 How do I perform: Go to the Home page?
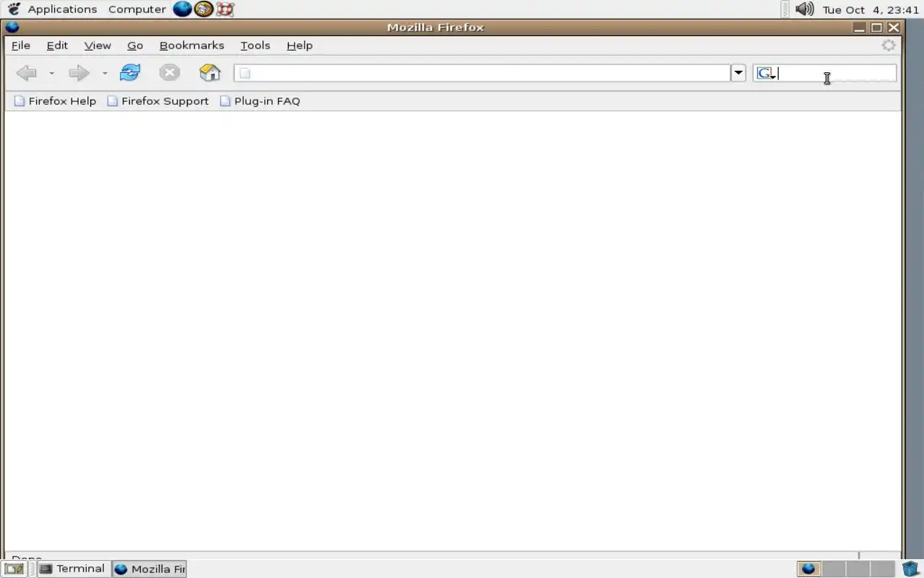tap(209, 72)
